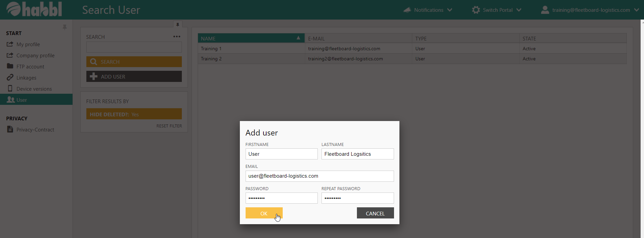Click the FTP account folder icon
This screenshot has width=644, height=238.
[x=10, y=66]
